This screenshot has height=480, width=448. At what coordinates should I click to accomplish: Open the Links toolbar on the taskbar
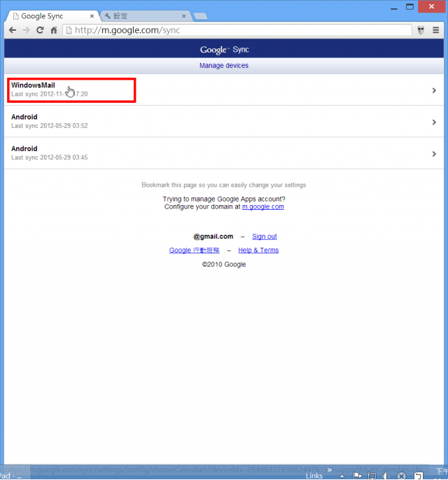[x=314, y=476]
